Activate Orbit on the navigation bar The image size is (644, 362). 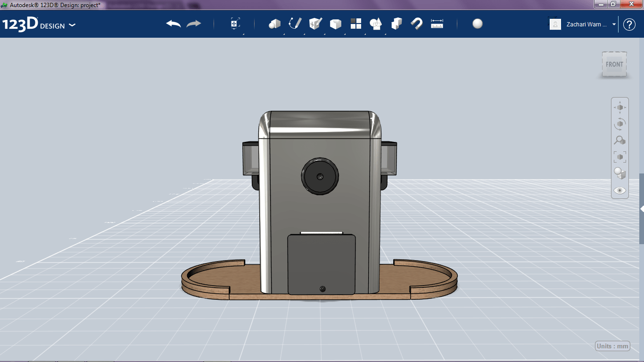pyautogui.click(x=620, y=123)
